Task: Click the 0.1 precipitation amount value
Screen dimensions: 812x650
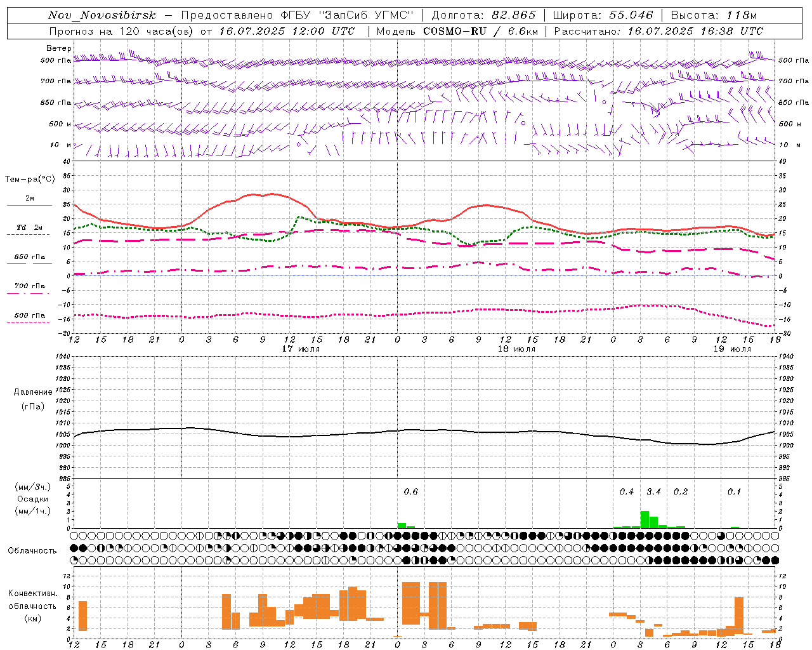Action: (734, 492)
